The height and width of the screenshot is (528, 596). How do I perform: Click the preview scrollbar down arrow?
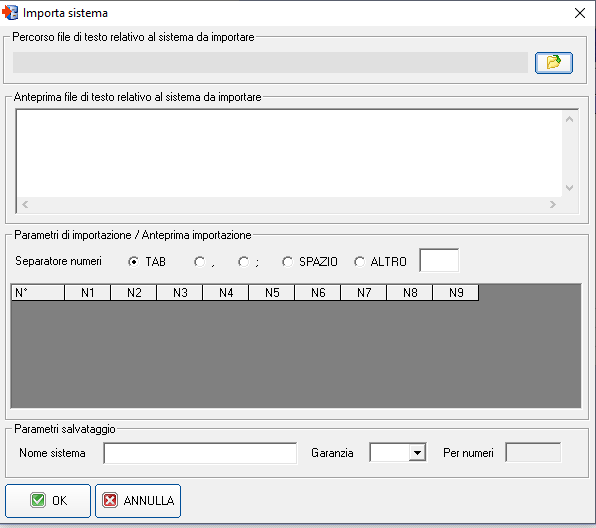(x=569, y=188)
